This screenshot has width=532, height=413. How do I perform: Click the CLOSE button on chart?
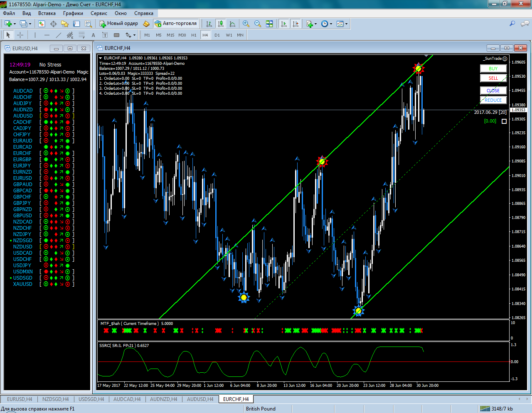[x=493, y=91]
